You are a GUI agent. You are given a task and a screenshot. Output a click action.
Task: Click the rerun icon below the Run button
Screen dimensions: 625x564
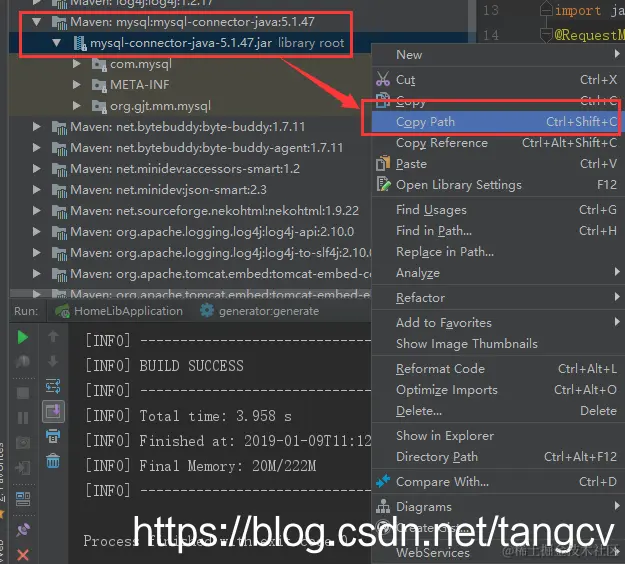(x=23, y=362)
